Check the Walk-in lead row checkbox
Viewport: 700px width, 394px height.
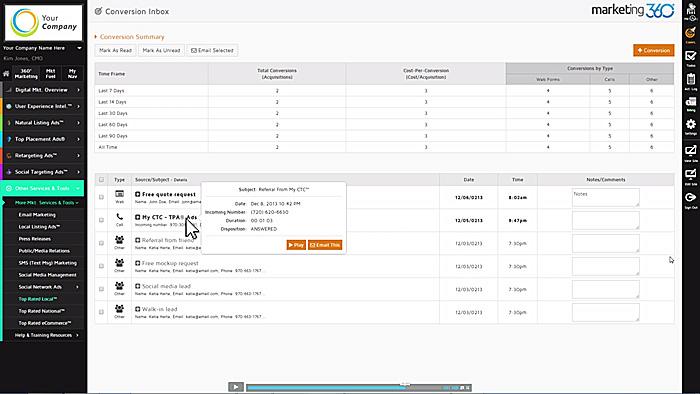pyautogui.click(x=101, y=312)
